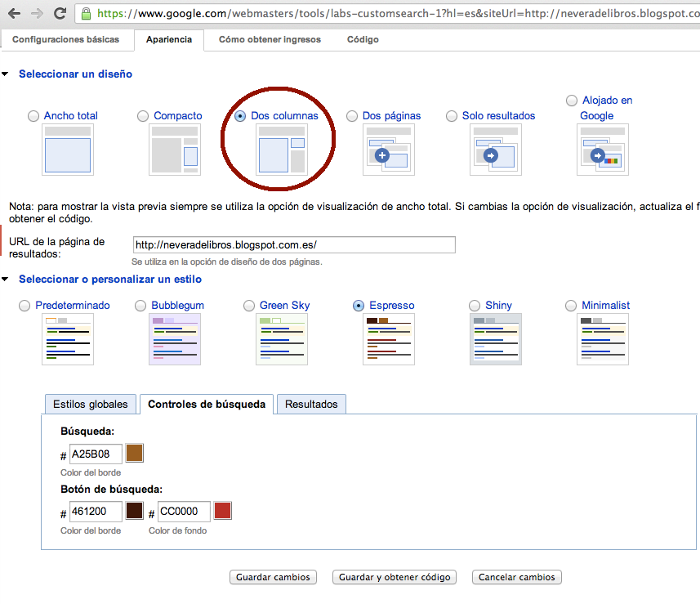Click the Guardar cambios button
The height and width of the screenshot is (604, 700).
point(273,577)
